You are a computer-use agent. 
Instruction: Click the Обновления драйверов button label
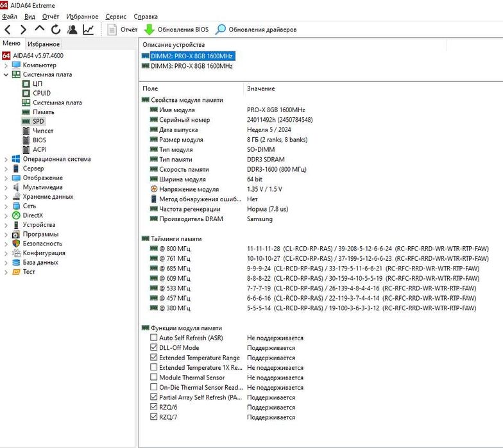pyautogui.click(x=262, y=29)
